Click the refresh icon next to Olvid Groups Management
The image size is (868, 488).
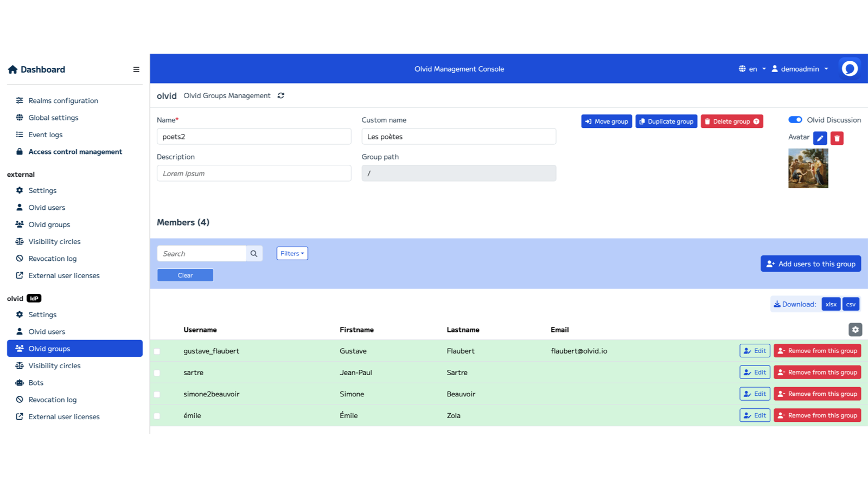click(x=281, y=95)
